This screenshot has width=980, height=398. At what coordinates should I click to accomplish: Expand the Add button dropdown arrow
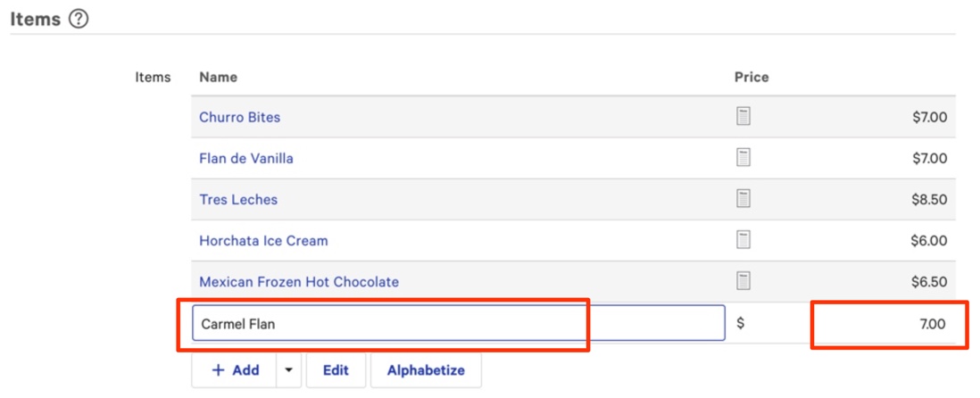pyautogui.click(x=288, y=370)
